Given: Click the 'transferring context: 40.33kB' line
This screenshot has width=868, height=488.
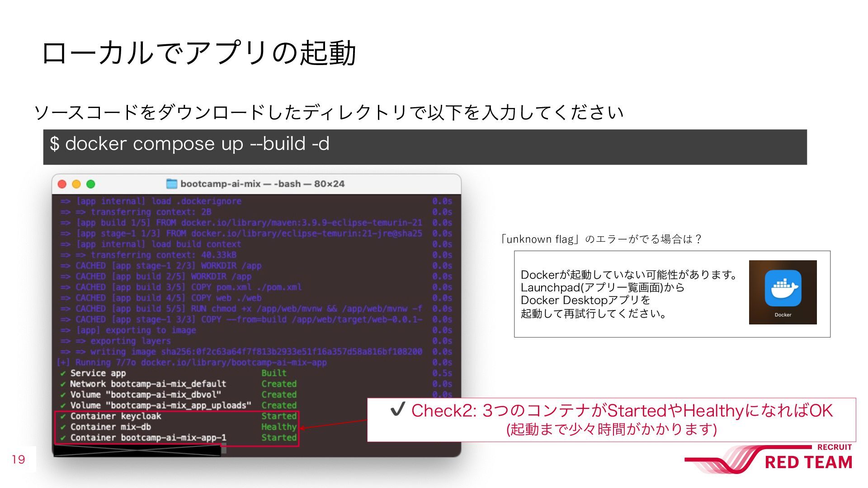Looking at the screenshot, I should pos(149,255).
